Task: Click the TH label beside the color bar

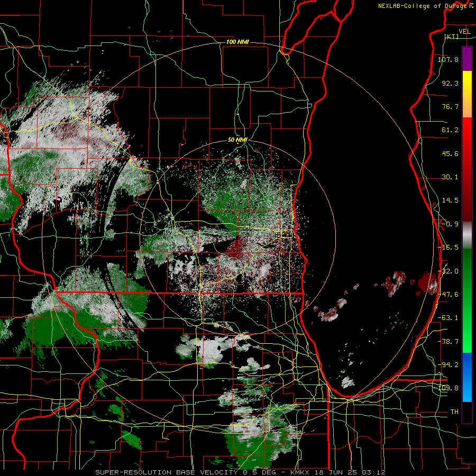Action: coord(454,411)
